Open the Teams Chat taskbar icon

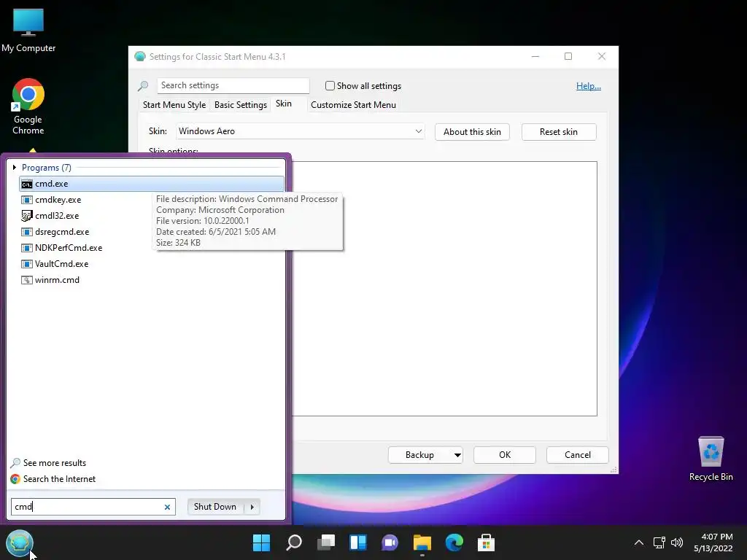[x=390, y=542]
